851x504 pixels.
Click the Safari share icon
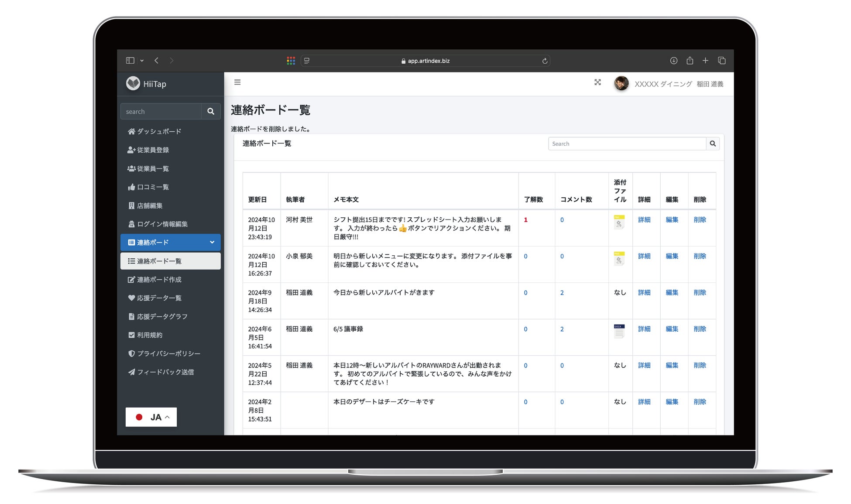pos(690,61)
